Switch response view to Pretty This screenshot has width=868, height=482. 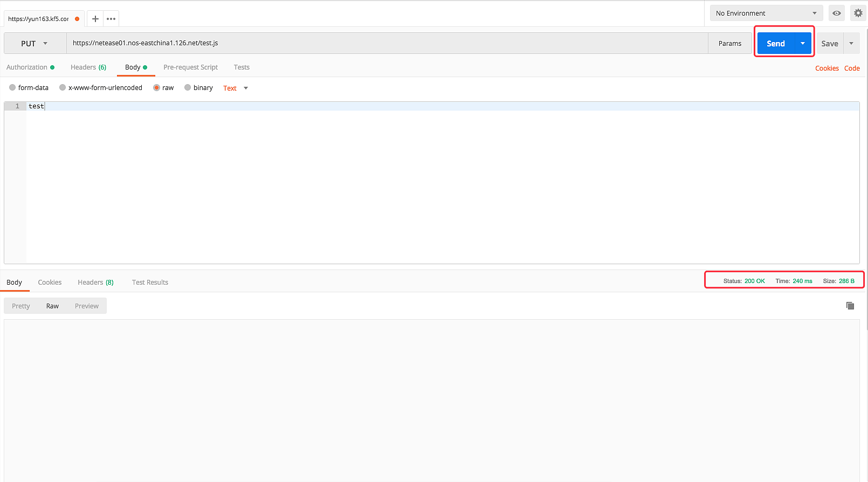coord(21,306)
